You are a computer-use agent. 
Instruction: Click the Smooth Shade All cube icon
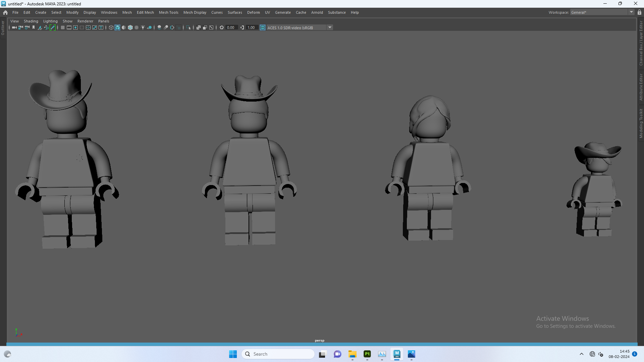117,27
